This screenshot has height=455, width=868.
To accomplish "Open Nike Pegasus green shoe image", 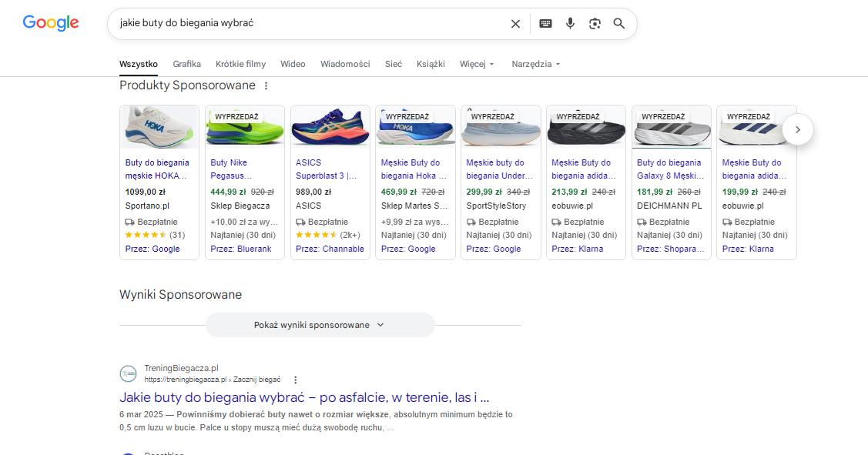I will tap(245, 127).
